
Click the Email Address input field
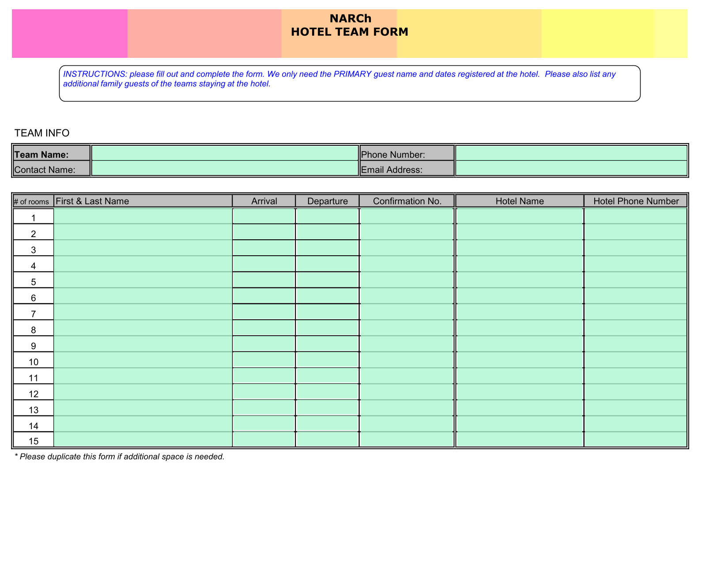(x=571, y=168)
